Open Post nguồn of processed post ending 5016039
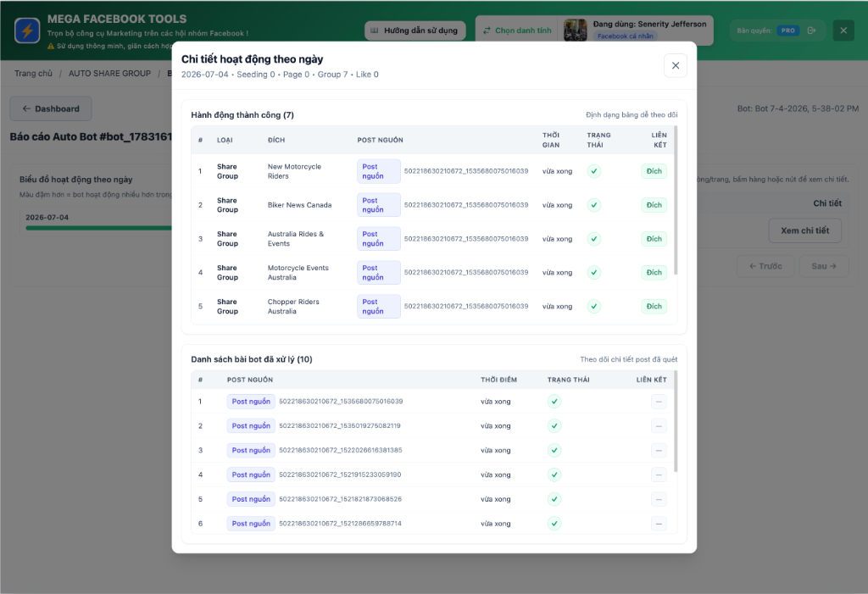Image resolution: width=868 pixels, height=594 pixels. coord(251,402)
